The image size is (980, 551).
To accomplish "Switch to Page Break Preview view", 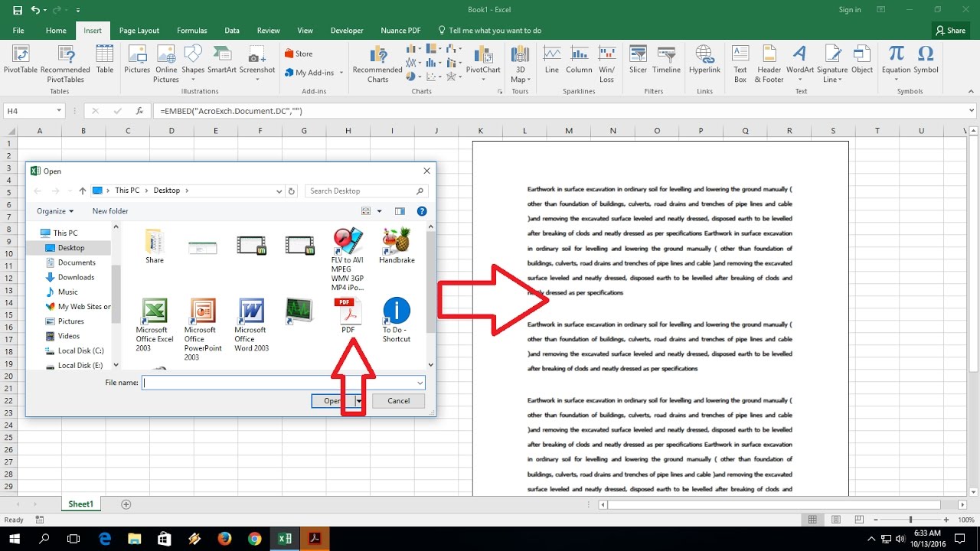I will (857, 520).
